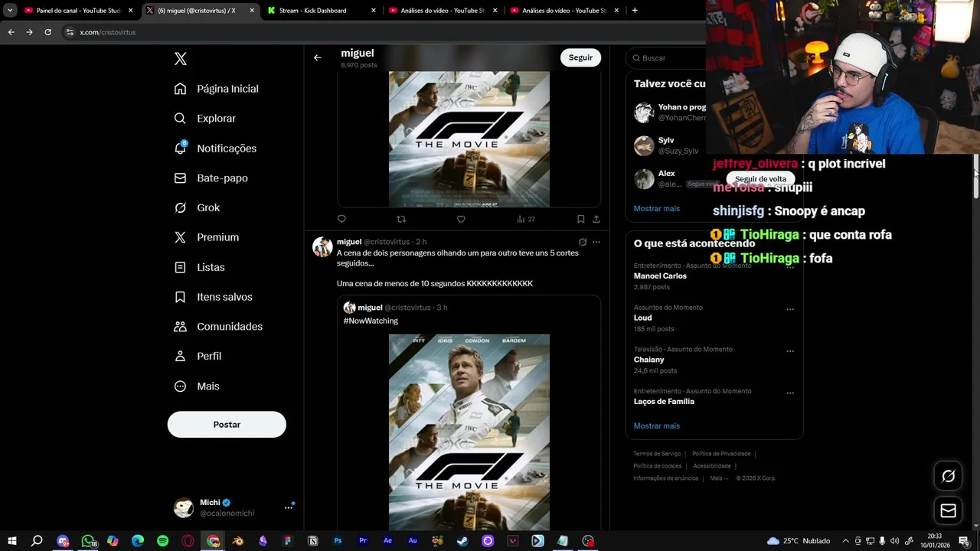Image resolution: width=980 pixels, height=551 pixels.
Task: Open Comunidades in the sidebar
Action: point(219,327)
